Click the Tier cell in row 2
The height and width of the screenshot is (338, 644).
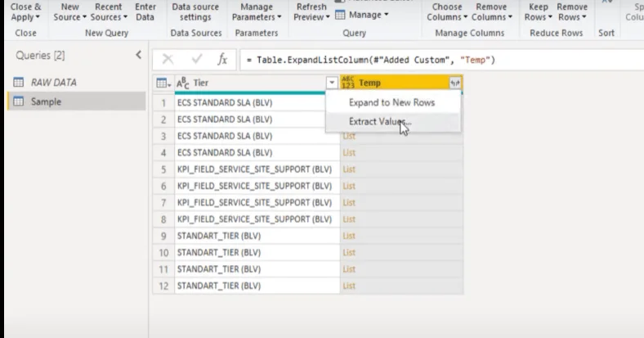point(257,119)
